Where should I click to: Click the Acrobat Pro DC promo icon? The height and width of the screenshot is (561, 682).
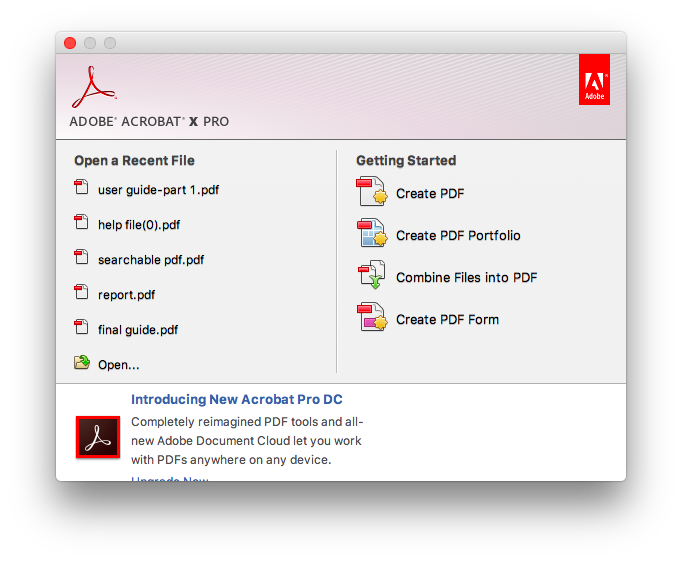[98, 437]
